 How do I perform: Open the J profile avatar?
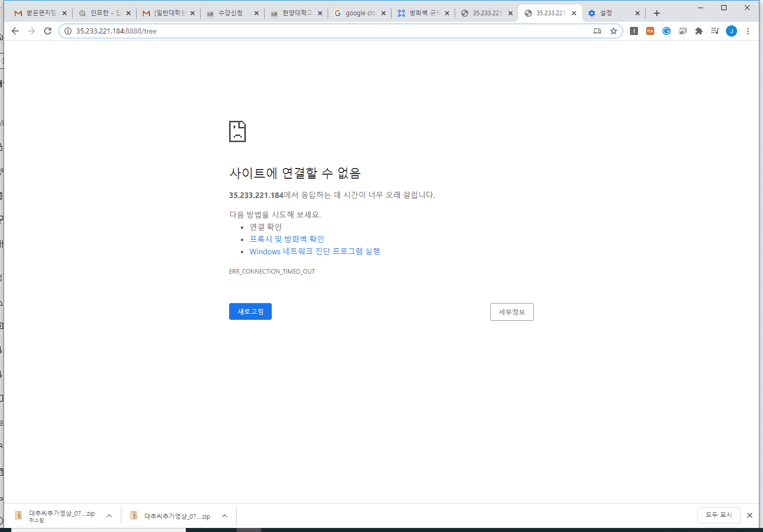coord(732,31)
